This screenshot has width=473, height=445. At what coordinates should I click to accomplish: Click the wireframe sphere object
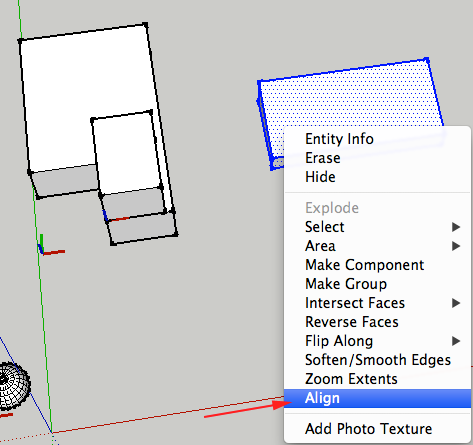[x=13, y=386]
